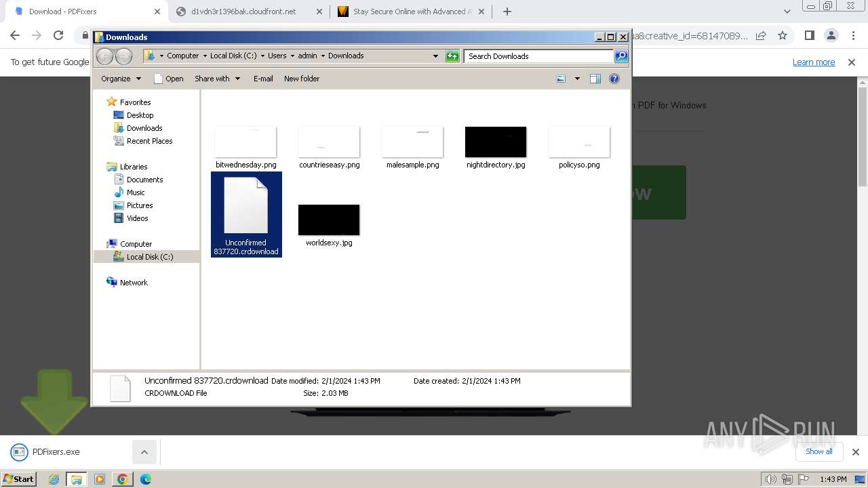The width and height of the screenshot is (868, 488).
Task: Open PDFixers.exe download item
Action: pos(56,452)
